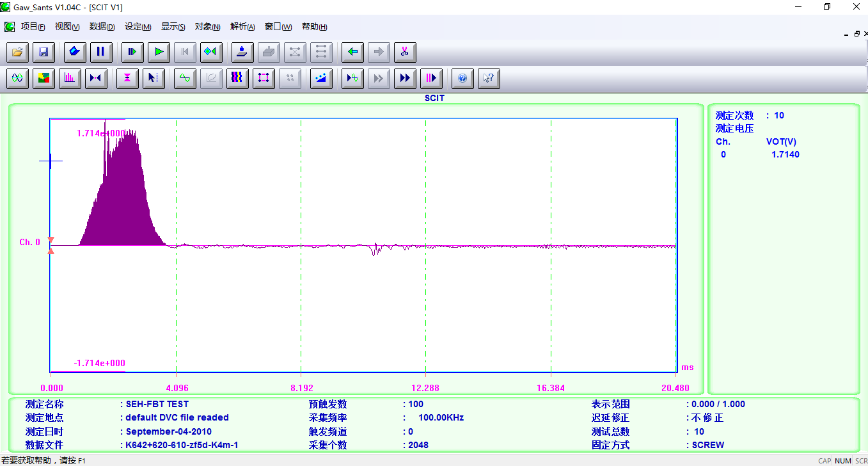Open the 视图(V) menu
Image resolution: width=868 pixels, height=466 pixels.
(67, 27)
